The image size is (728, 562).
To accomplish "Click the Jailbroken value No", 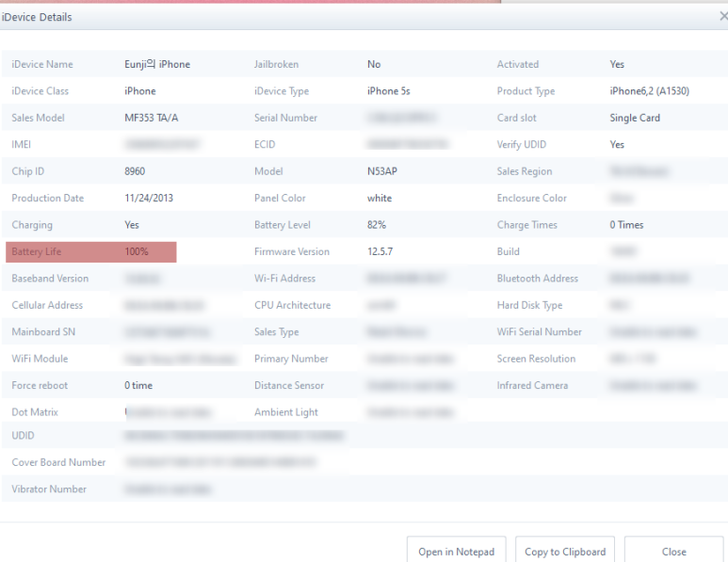I will coord(374,64).
